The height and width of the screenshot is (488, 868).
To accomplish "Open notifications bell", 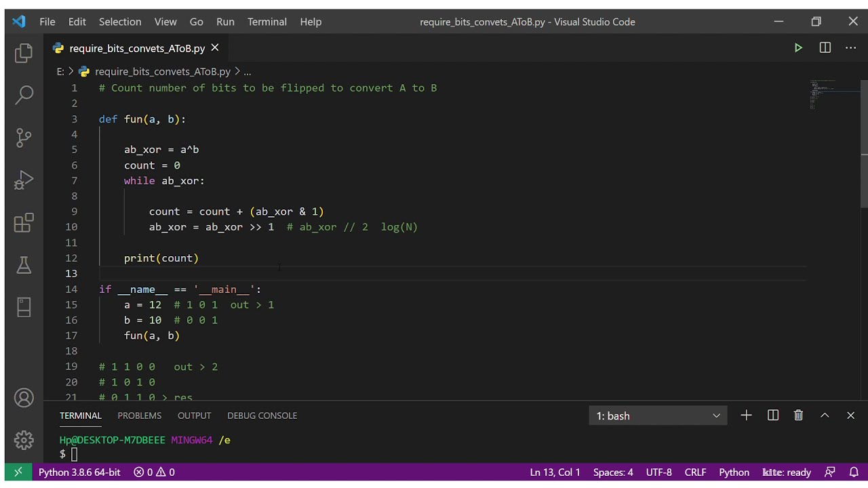I will [854, 472].
